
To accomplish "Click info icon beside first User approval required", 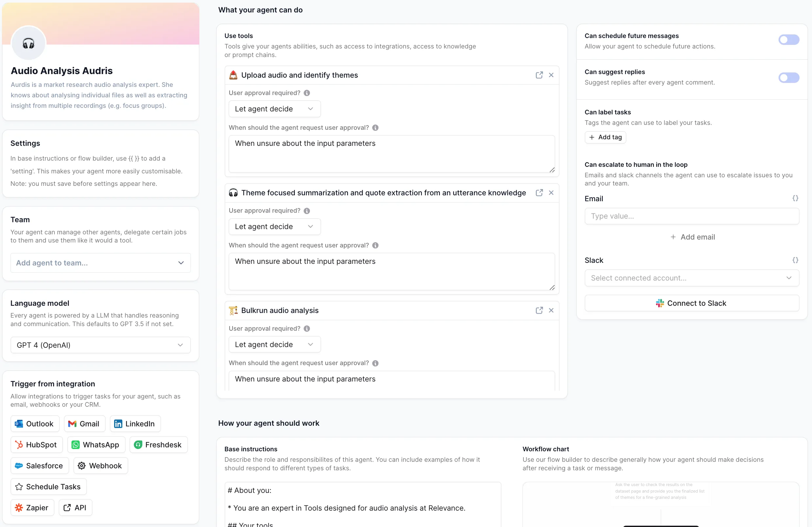I will click(307, 93).
